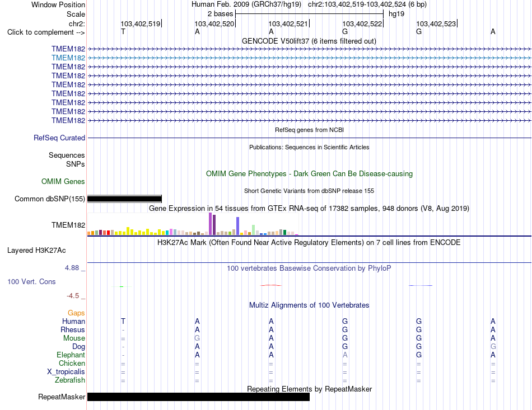Click the "chr2:" ruler label

77,23
